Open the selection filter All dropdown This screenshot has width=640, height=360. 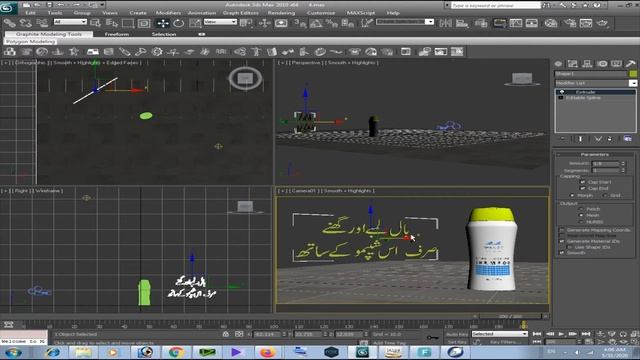click(x=70, y=22)
